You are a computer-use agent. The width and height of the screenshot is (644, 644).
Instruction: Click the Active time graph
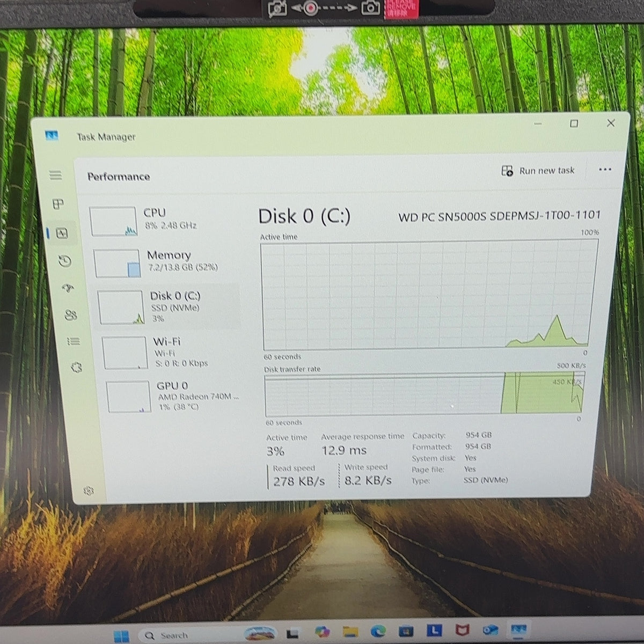(428, 295)
